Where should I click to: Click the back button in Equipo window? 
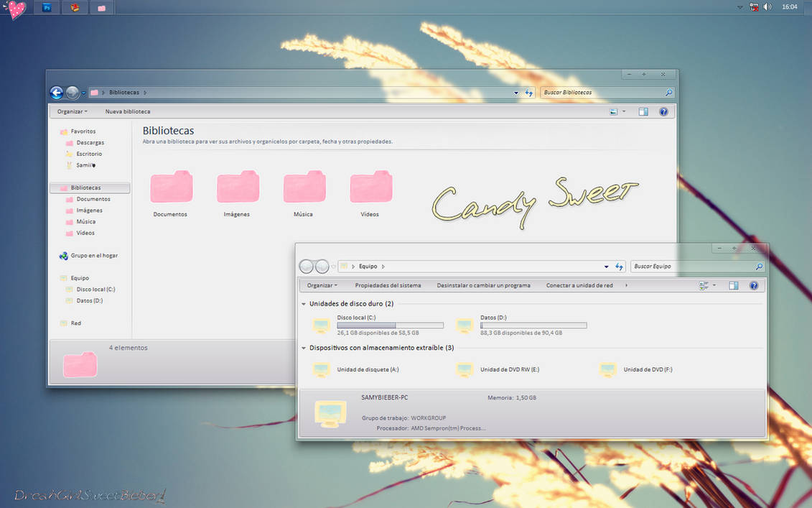tap(306, 267)
